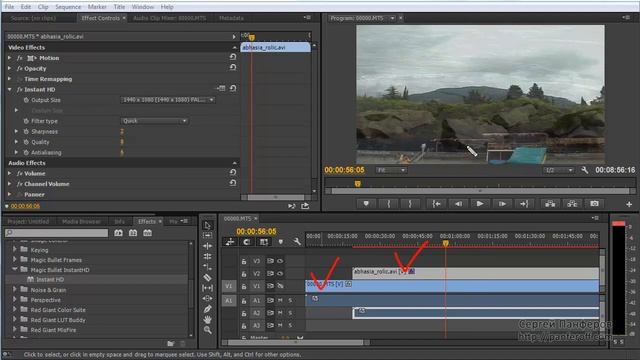Screen dimensions: 640x360
Task: Open the Window menu
Action: pos(143,7)
